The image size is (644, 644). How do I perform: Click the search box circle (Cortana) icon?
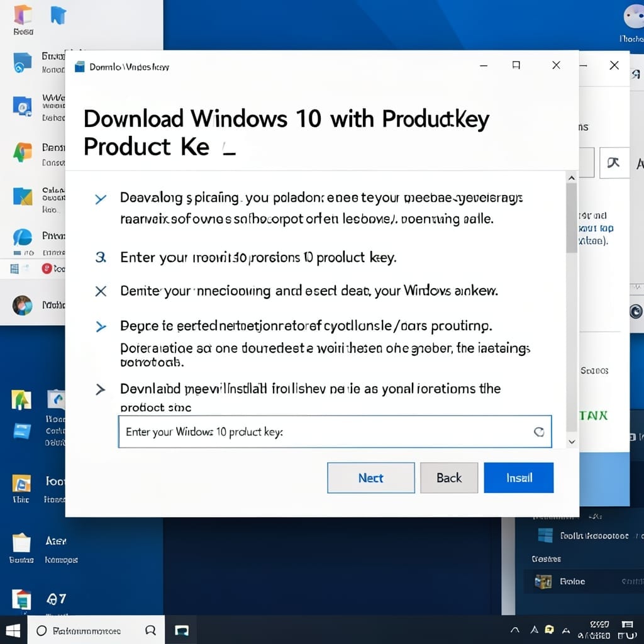[42, 630]
